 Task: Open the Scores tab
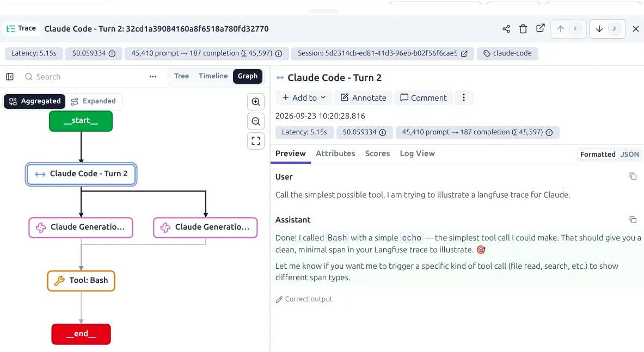tap(377, 153)
